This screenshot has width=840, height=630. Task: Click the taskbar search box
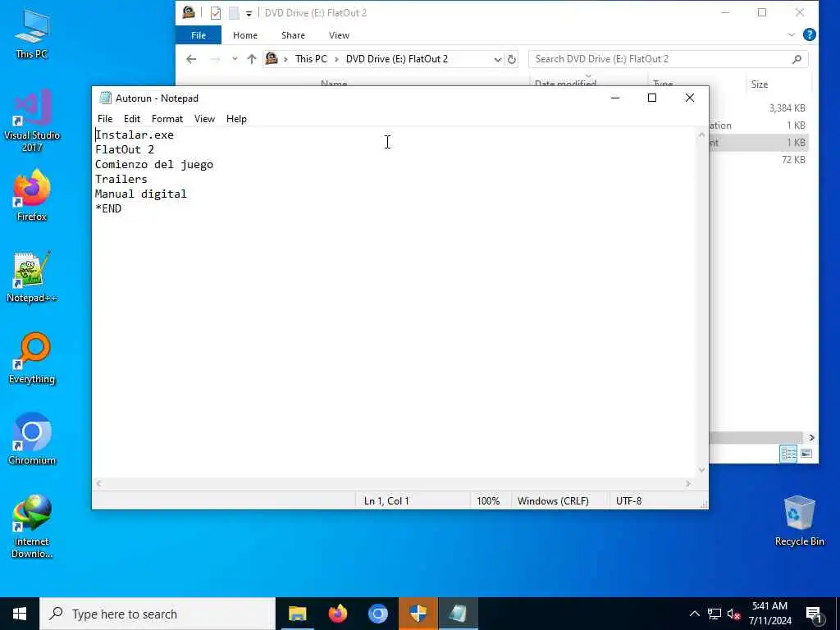click(157, 614)
